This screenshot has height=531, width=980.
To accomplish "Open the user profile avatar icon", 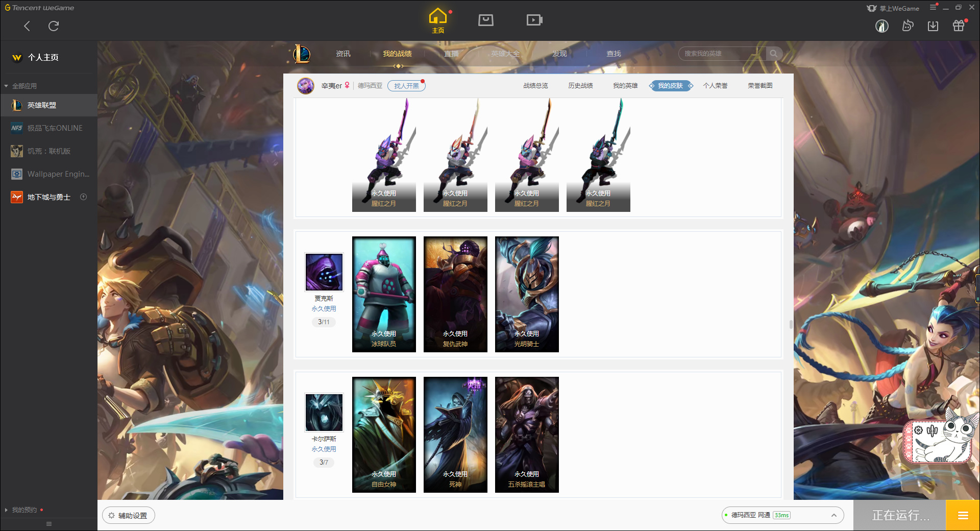I will coord(882,26).
